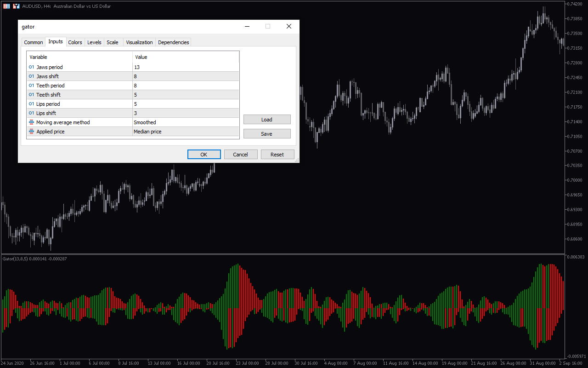Switch to the Common tab
Screen dimensions: 588x368
pos(34,42)
